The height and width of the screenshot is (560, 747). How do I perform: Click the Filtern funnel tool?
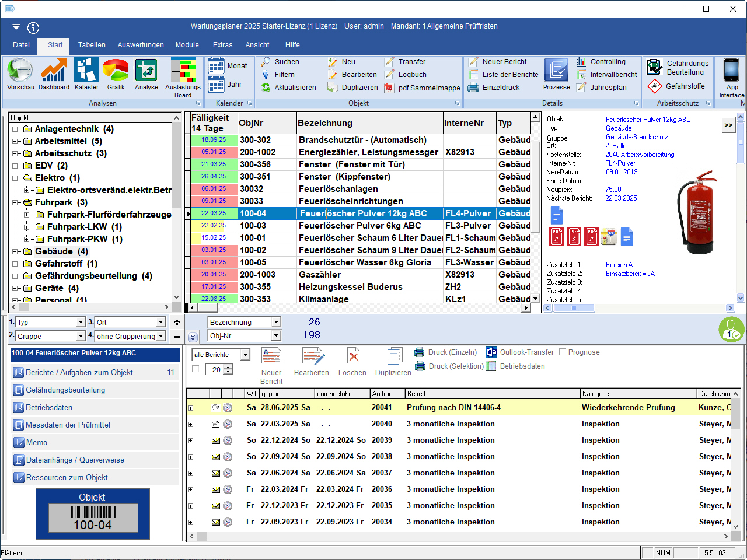point(278,75)
